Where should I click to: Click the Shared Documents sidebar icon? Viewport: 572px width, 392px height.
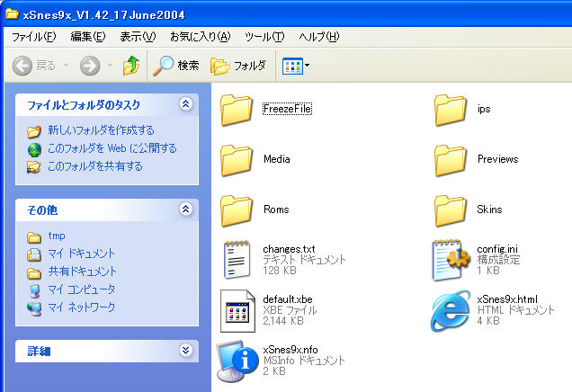(34, 273)
